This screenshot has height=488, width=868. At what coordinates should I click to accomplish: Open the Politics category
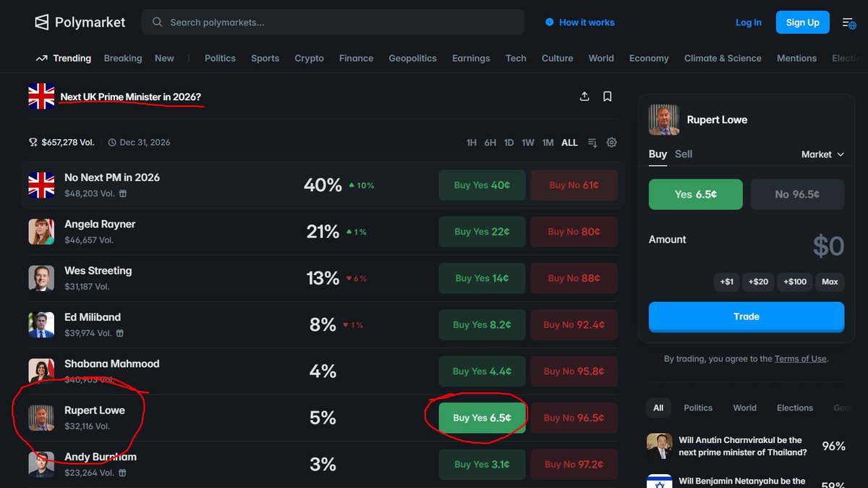tap(220, 58)
